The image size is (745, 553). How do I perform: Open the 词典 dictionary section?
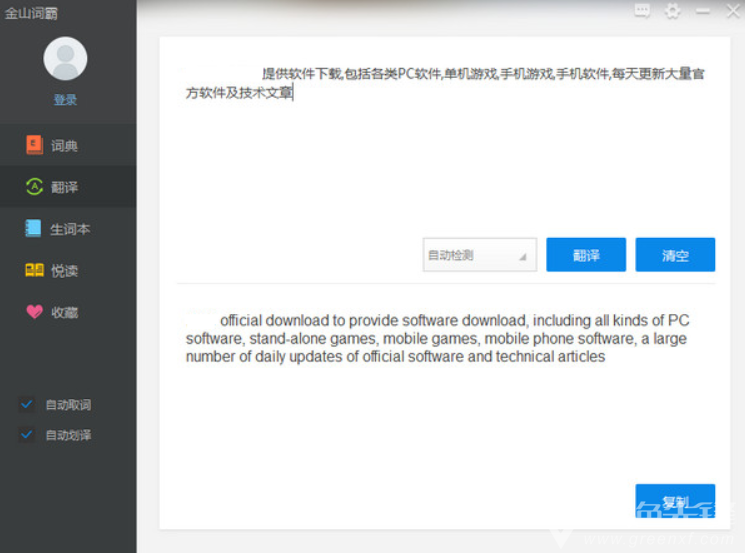(68, 145)
